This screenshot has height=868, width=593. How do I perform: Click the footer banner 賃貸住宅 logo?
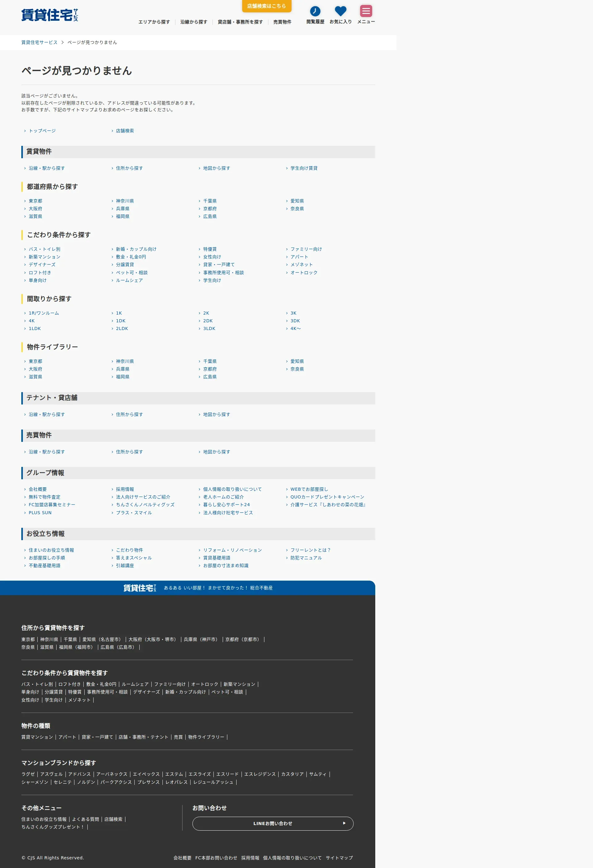click(x=140, y=588)
